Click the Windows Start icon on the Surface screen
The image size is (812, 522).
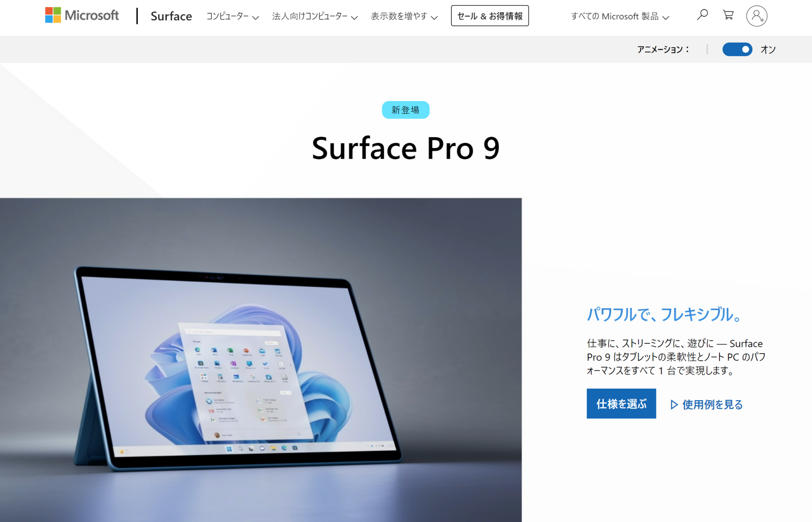click(x=229, y=449)
